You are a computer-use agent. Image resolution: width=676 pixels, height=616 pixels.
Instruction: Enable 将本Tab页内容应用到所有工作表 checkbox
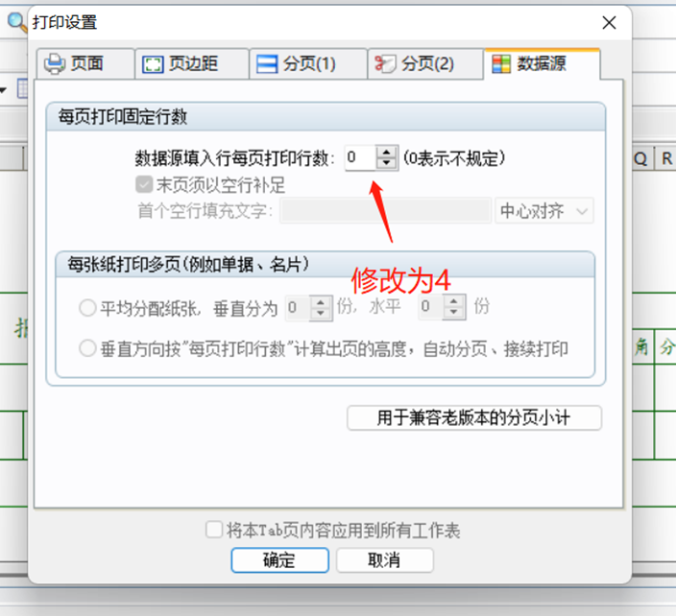[214, 530]
